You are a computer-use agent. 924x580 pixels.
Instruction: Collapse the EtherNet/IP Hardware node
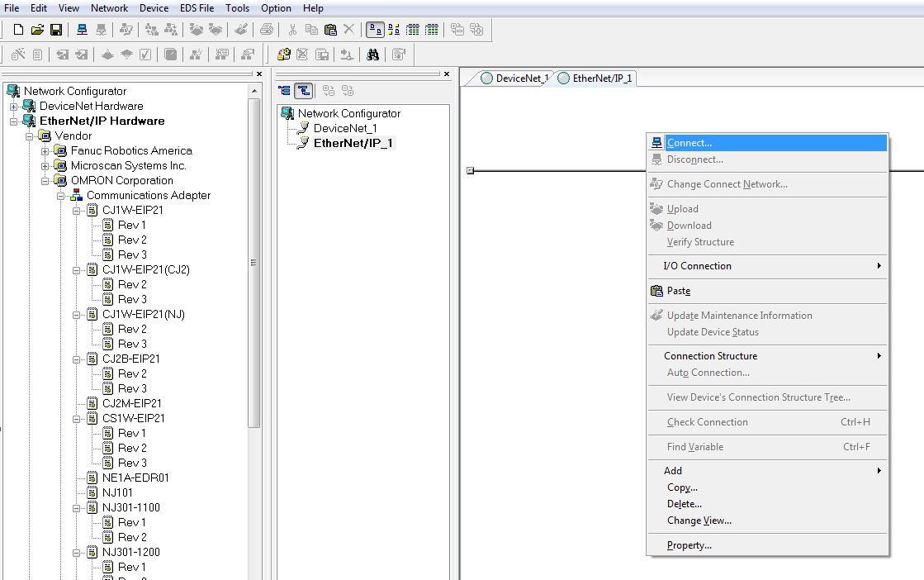pos(13,121)
